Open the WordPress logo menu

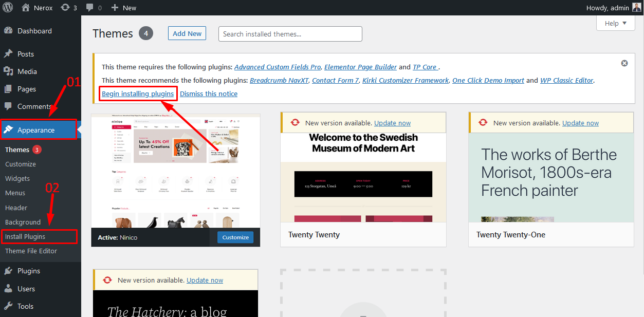tap(8, 8)
